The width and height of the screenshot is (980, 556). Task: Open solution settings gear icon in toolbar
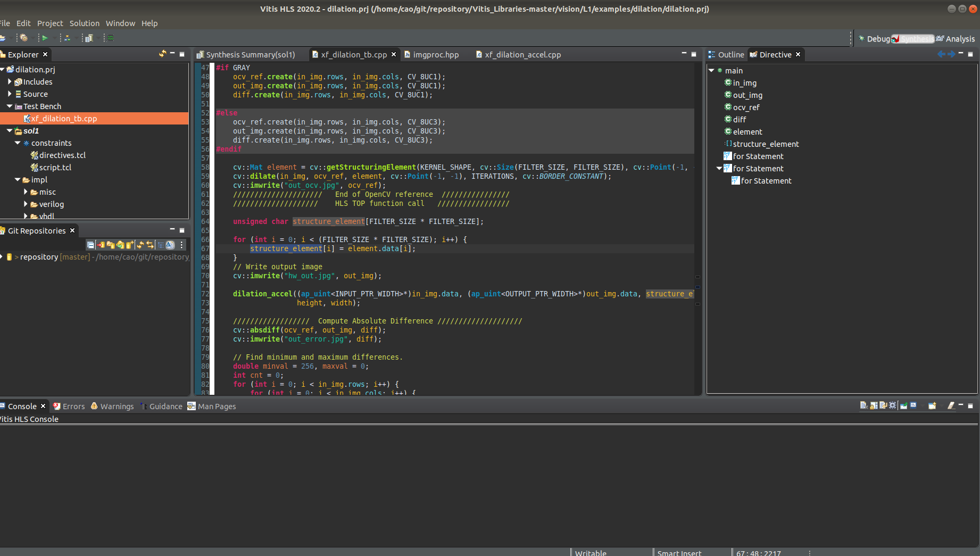pos(23,38)
